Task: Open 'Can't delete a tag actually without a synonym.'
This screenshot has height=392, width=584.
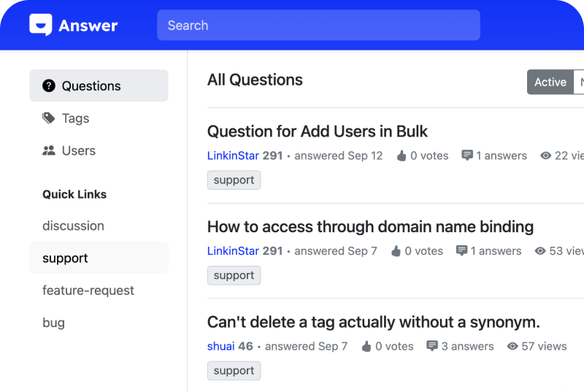Action: (x=374, y=322)
